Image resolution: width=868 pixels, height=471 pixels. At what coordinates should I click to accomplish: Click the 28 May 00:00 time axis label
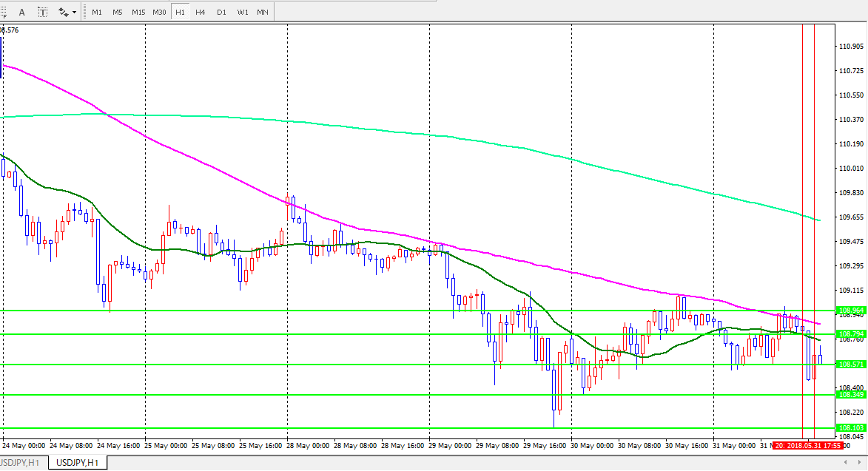tap(308, 446)
